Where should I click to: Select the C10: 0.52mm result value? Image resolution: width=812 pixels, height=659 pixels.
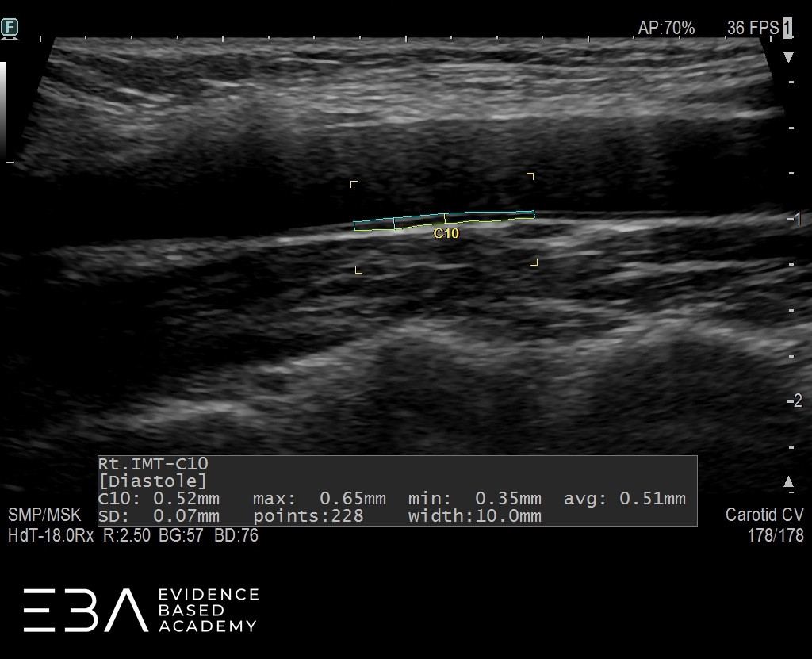pyautogui.click(x=159, y=498)
